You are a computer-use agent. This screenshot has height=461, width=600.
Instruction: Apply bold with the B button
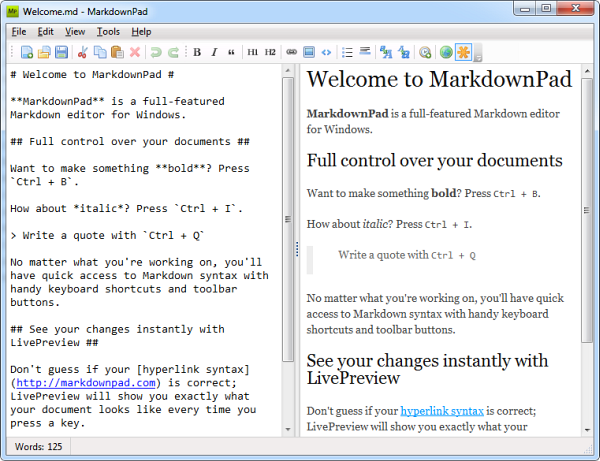tap(197, 52)
